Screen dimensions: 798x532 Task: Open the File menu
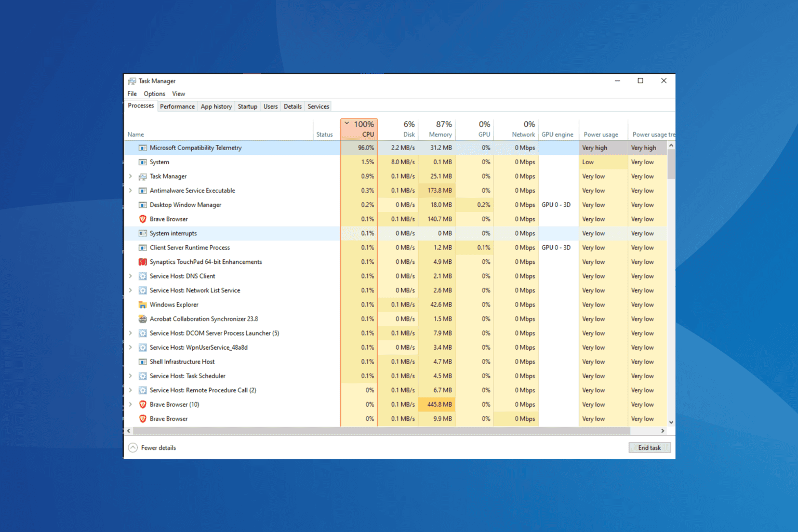(132, 94)
